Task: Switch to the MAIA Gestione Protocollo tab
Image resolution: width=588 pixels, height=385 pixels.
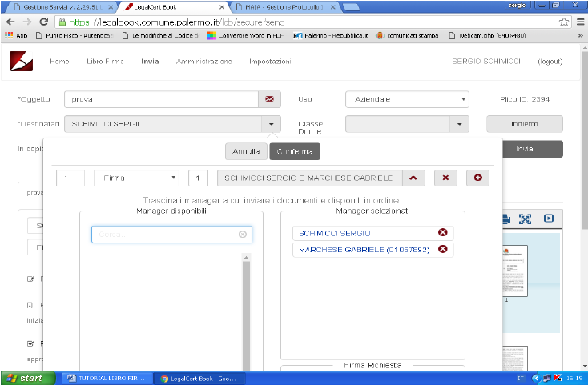Action: [x=285, y=6]
